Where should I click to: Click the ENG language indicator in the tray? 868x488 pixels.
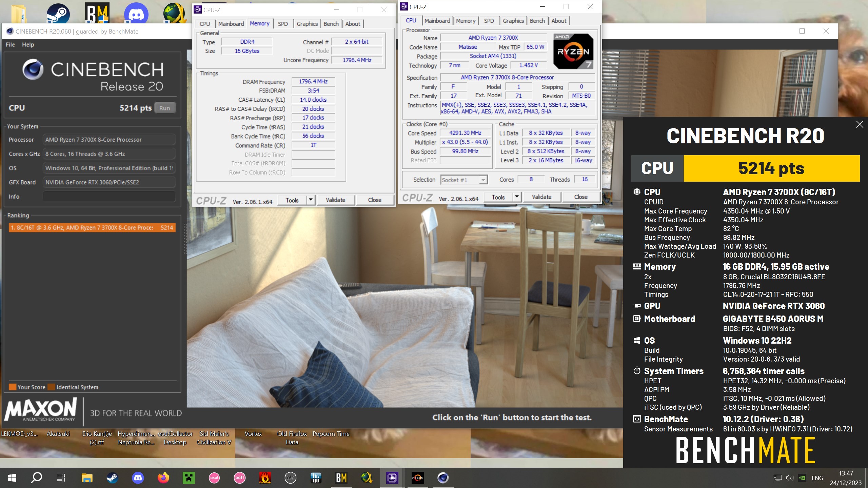pos(817,478)
